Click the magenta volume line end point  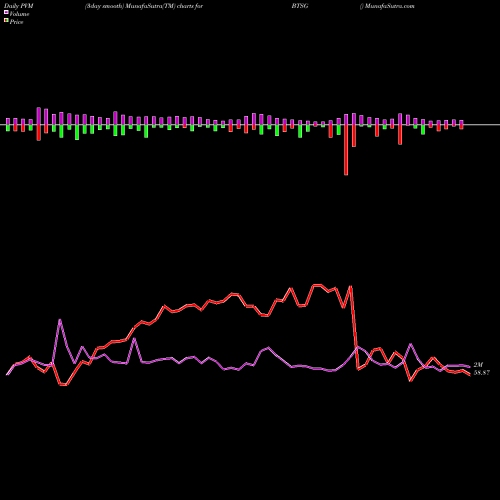click(x=470, y=367)
